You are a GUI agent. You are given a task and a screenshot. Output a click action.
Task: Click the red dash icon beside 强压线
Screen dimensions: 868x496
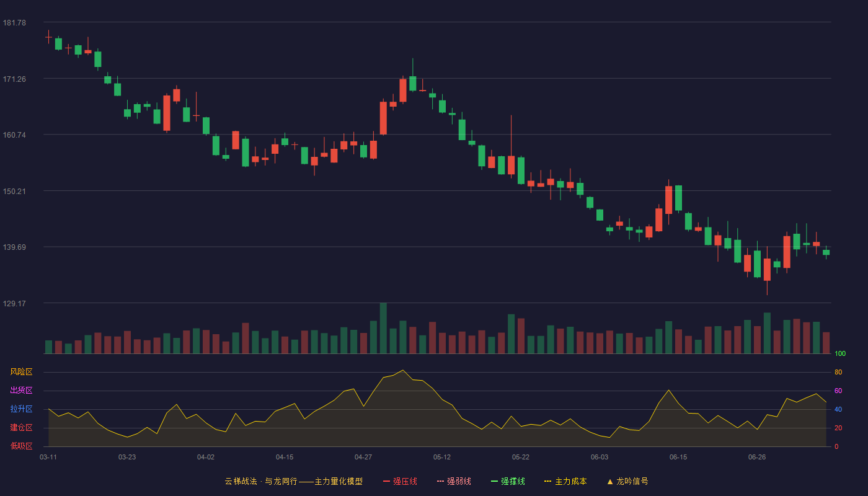(x=387, y=481)
